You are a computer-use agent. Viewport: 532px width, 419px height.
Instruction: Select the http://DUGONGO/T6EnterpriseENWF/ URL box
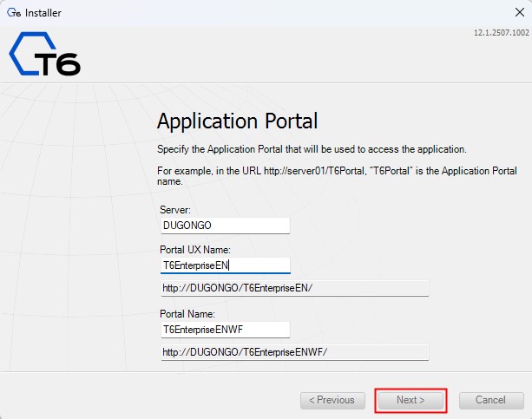click(295, 352)
